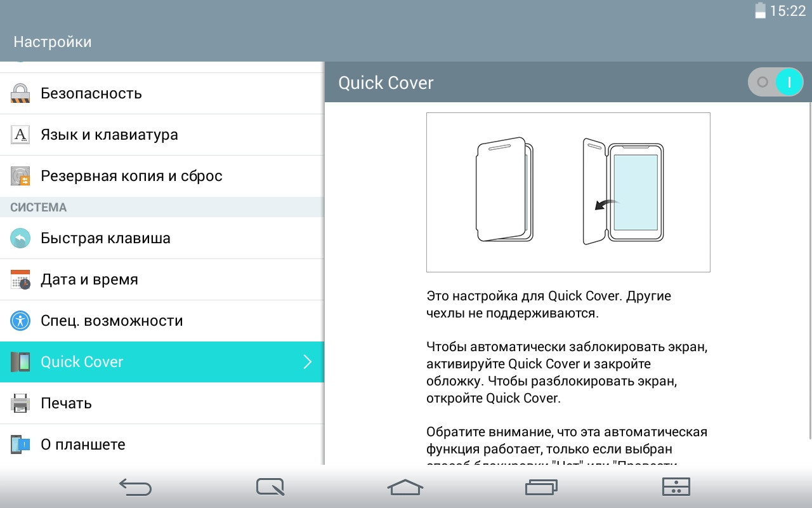
Task: Tap the Accessibility icon
Action: (20, 321)
